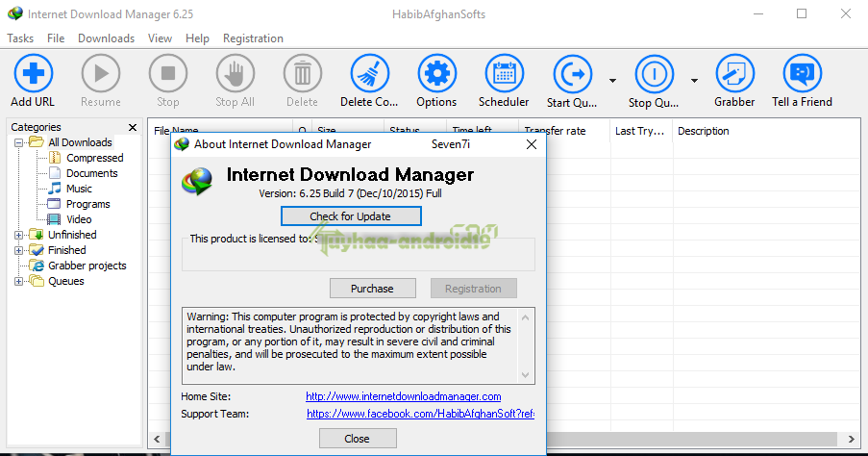Viewport: 868px width, 456px height.
Task: Click download list scroll left arrow
Action: [x=158, y=439]
